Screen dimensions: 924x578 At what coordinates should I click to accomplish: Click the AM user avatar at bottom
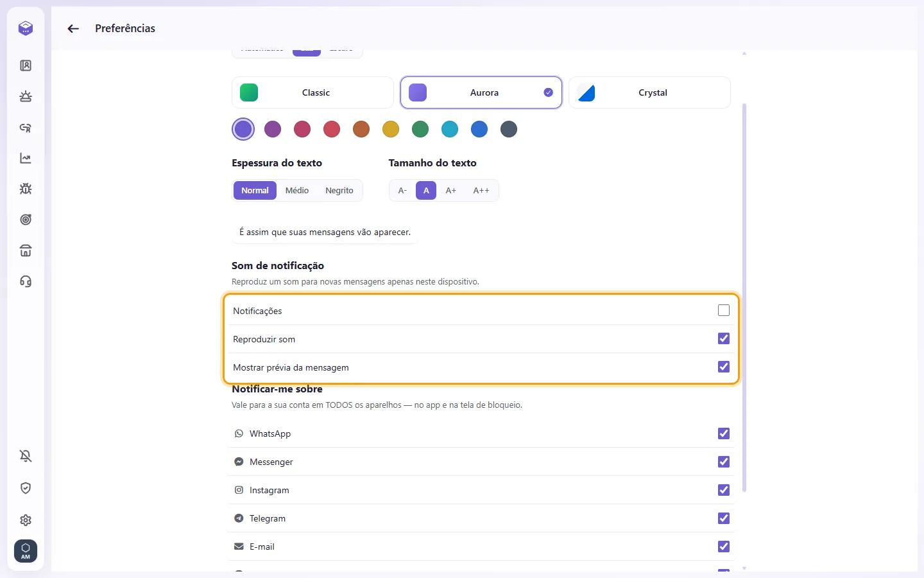tap(26, 551)
